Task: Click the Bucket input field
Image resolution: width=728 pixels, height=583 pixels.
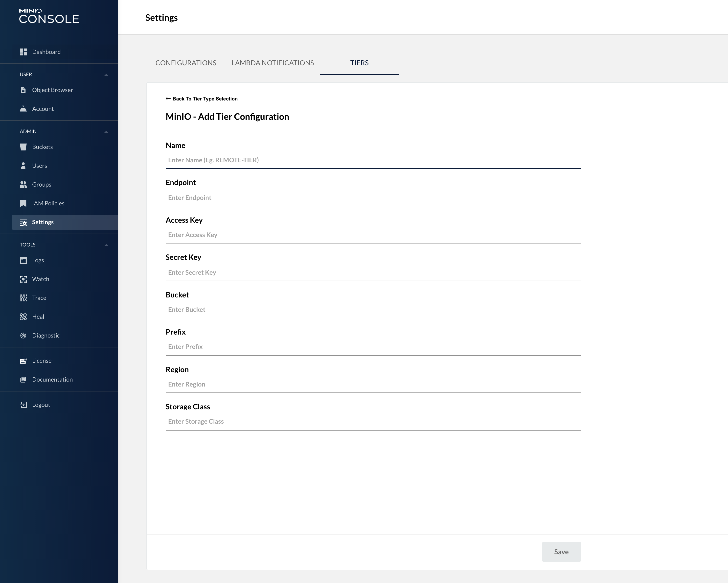Action: pos(373,310)
